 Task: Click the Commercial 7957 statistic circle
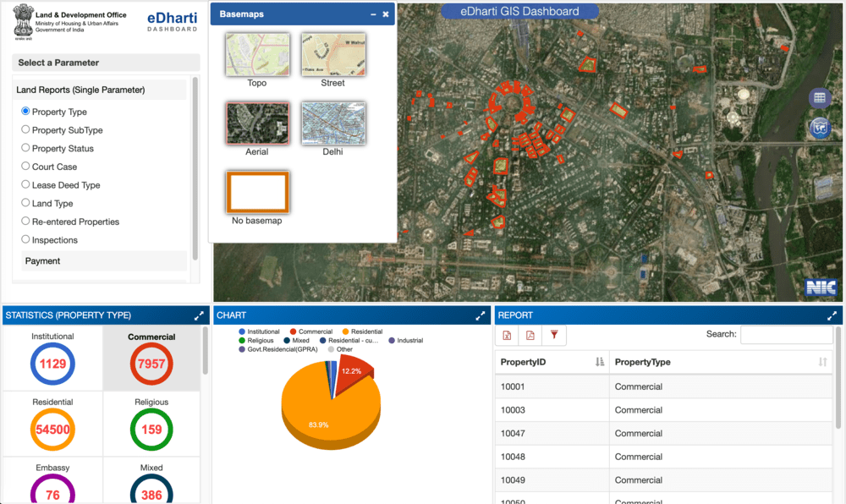[151, 364]
